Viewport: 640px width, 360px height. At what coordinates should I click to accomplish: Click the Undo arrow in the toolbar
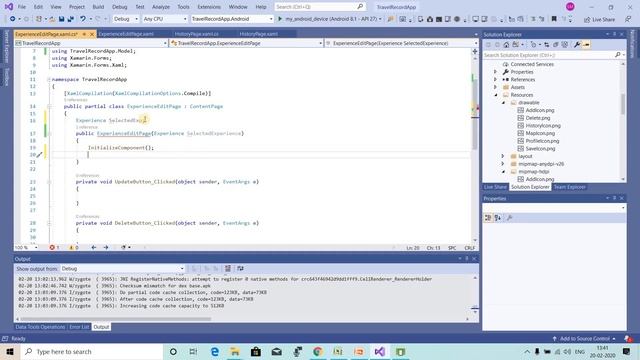coord(83,19)
